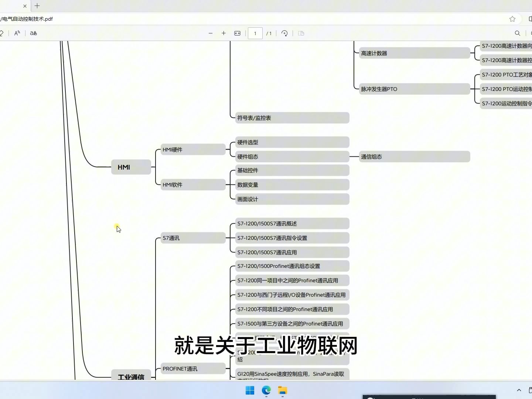The width and height of the screenshot is (532, 399).
Task: Open File Explorer from taskbar
Action: tap(283, 391)
